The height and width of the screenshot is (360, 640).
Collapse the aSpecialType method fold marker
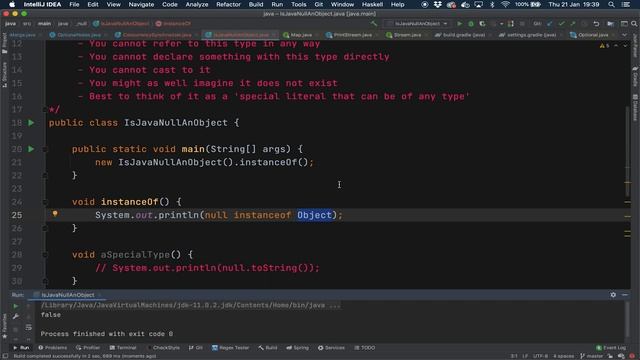(45, 255)
